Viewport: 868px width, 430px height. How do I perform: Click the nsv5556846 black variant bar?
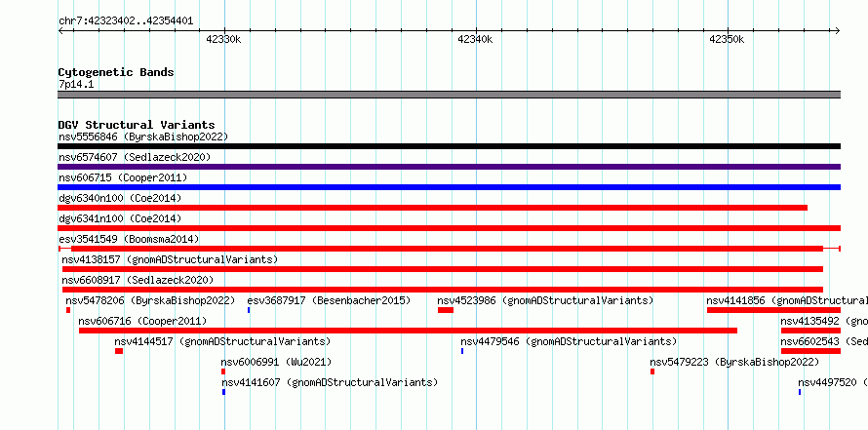[x=449, y=146]
